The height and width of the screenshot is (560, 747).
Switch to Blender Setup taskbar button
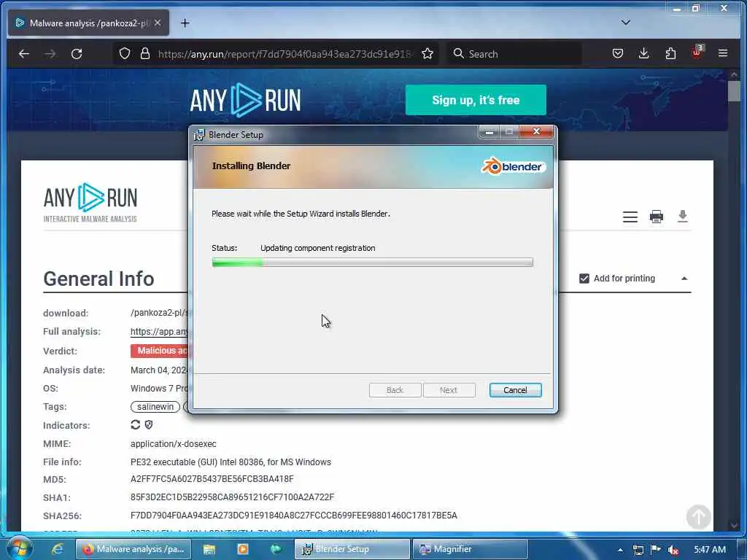pyautogui.click(x=352, y=550)
